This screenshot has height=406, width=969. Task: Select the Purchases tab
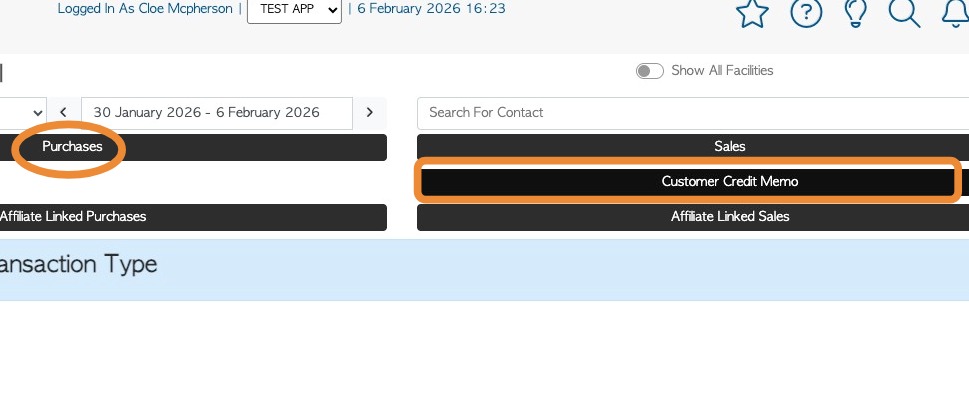click(72, 147)
